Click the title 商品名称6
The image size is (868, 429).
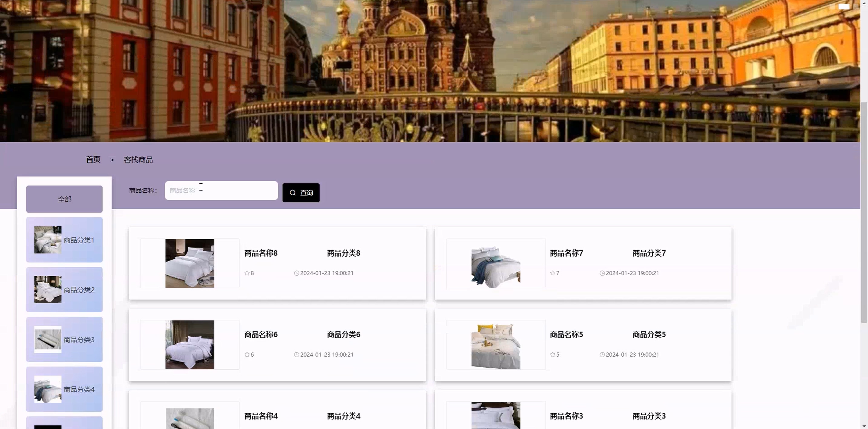(261, 334)
